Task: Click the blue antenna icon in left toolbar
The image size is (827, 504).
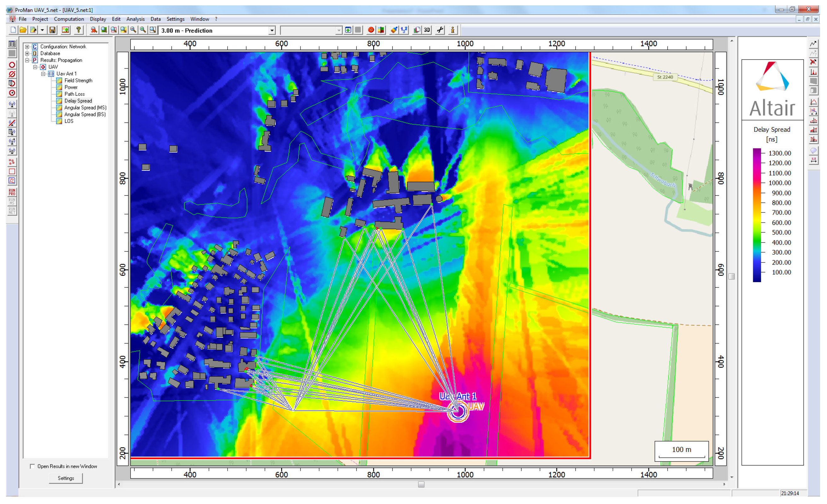Action: pyautogui.click(x=12, y=104)
